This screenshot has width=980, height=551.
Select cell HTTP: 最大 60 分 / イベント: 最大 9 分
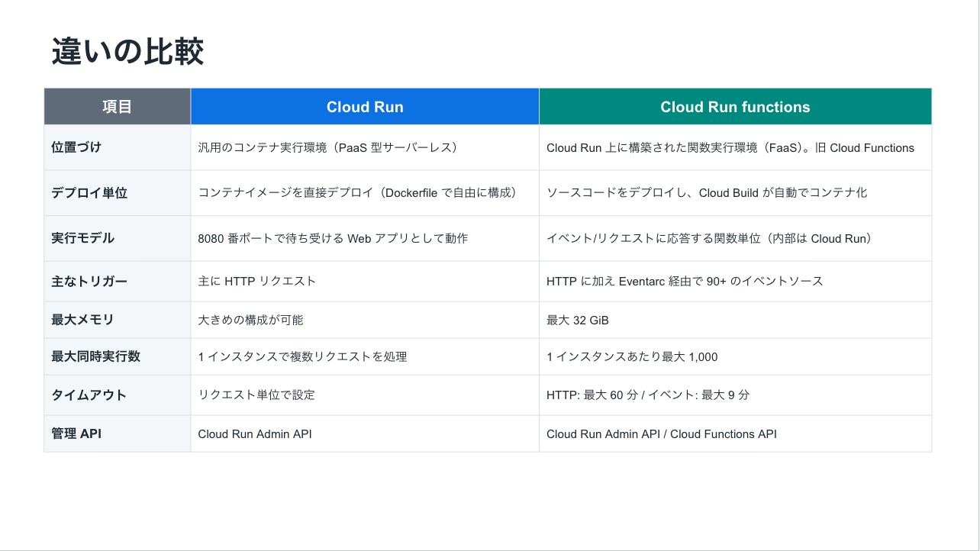tap(736, 395)
